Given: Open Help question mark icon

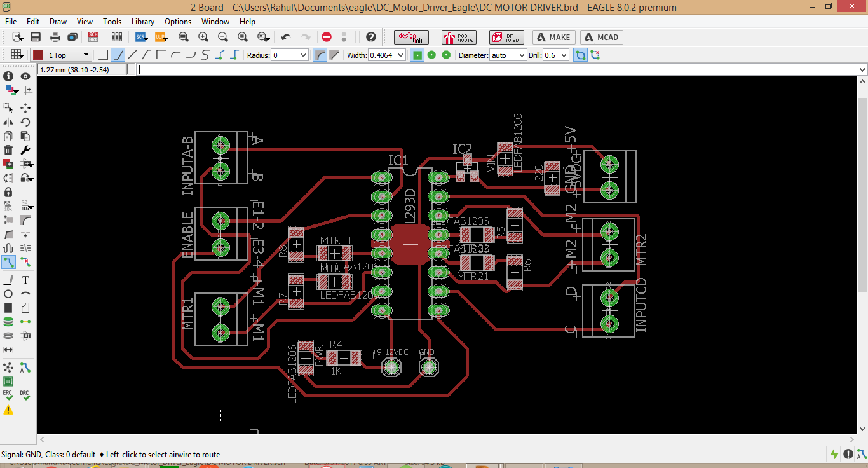Looking at the screenshot, I should tap(371, 37).
